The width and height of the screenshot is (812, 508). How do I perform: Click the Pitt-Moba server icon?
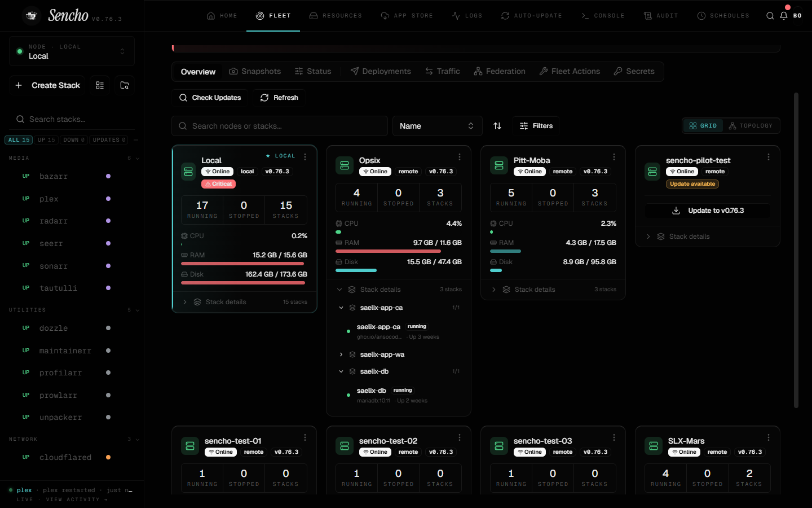tap(499, 165)
